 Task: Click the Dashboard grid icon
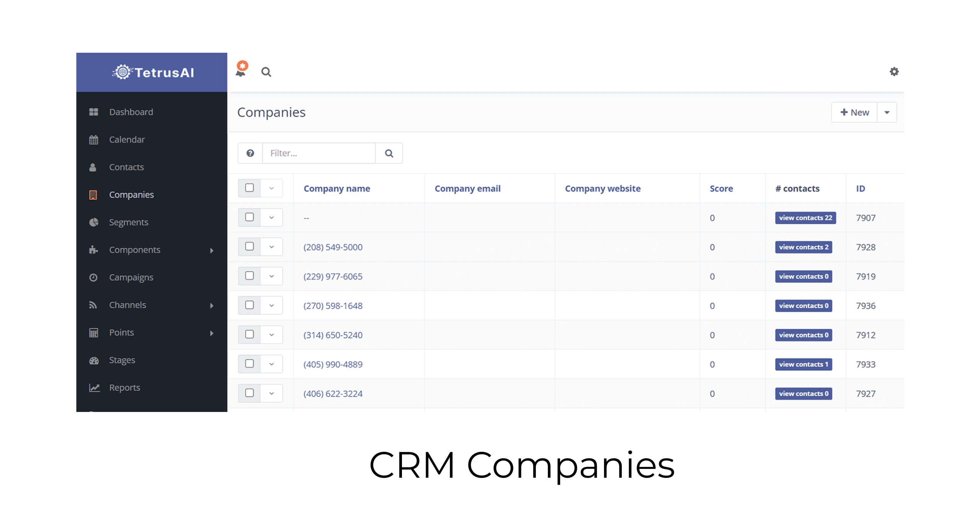[x=93, y=112]
